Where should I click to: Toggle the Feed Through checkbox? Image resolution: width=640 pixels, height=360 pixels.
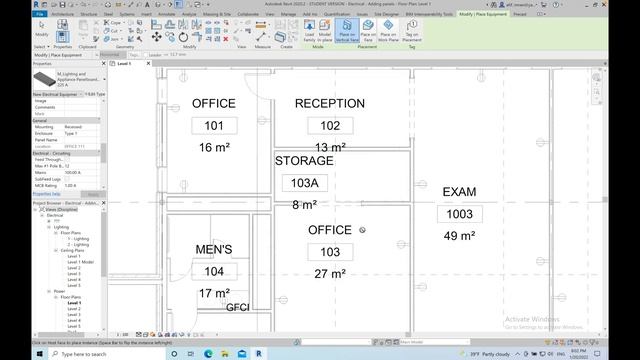[67, 160]
